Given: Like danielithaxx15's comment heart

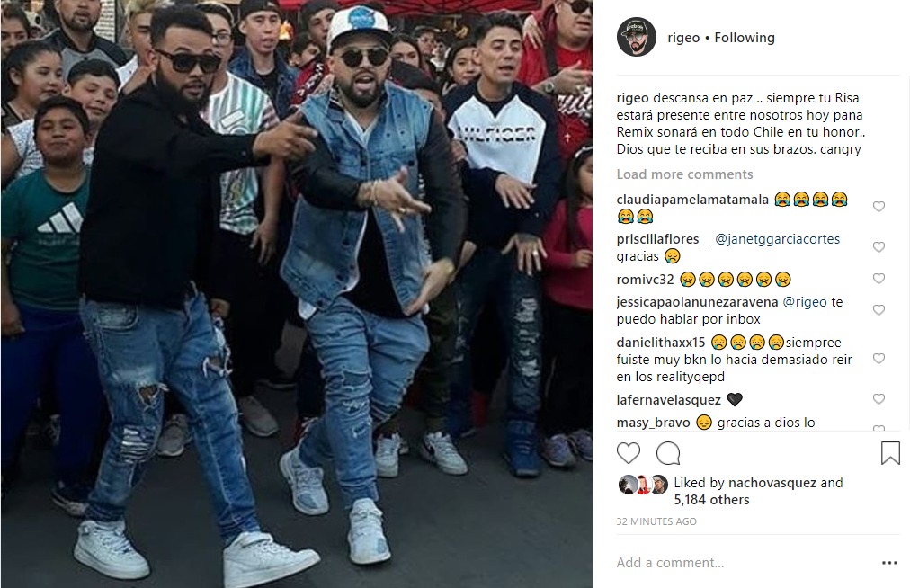Looking at the screenshot, I should pyautogui.click(x=879, y=359).
